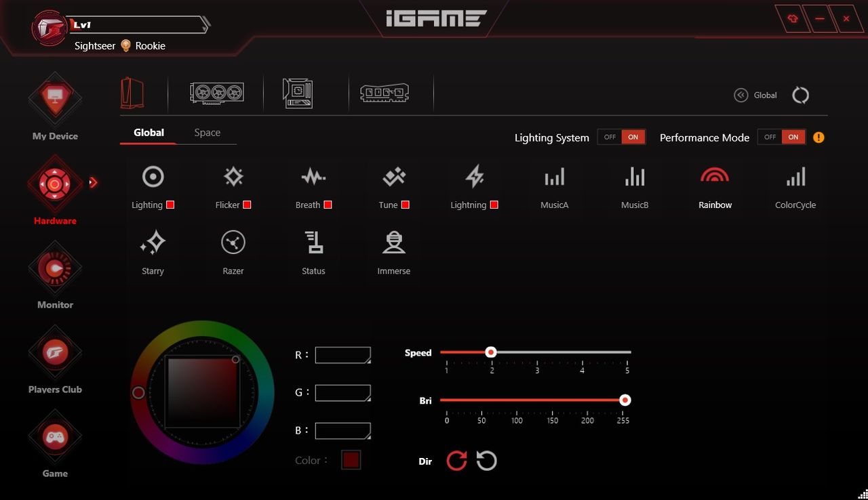Click the Bri brightness slider handle
Viewport: 868px width, 500px height.
(x=625, y=400)
